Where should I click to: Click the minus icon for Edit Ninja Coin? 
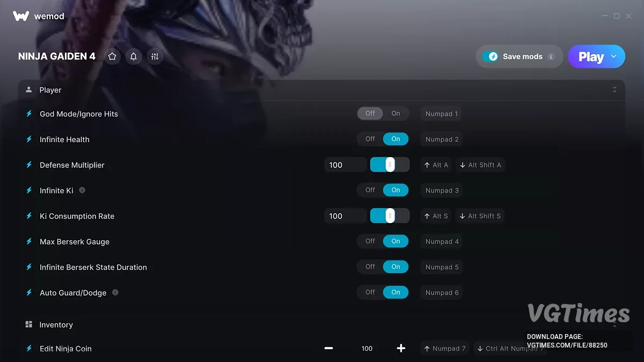329,348
